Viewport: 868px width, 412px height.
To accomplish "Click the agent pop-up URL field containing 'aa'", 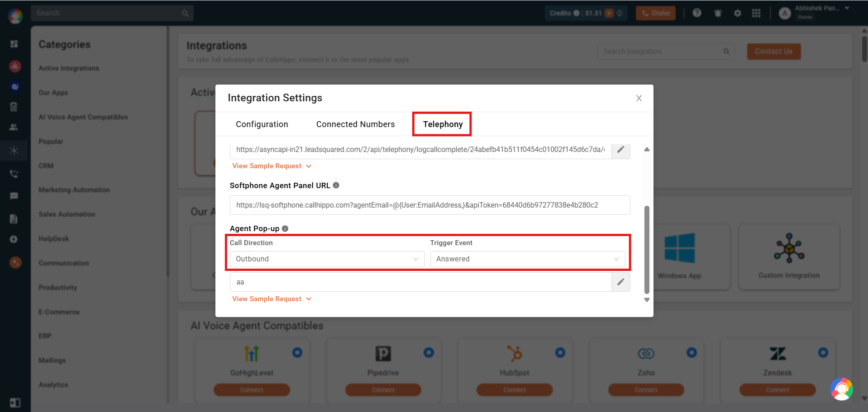I will point(421,282).
